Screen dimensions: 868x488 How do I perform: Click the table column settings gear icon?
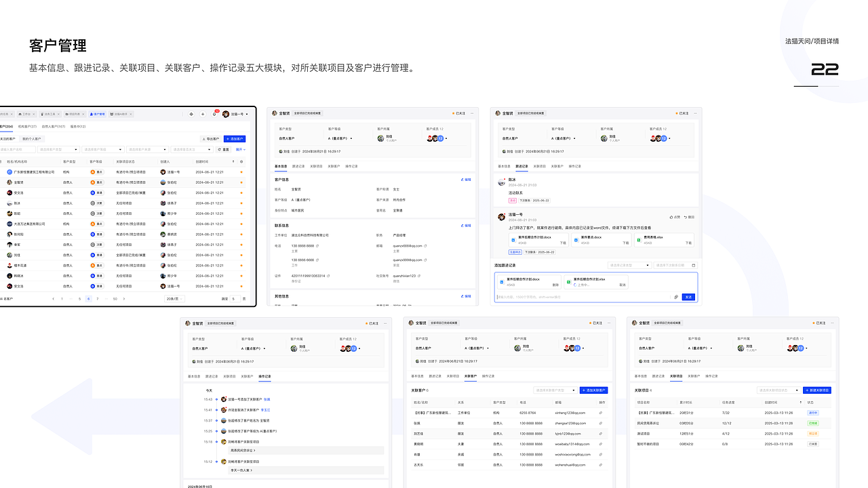pos(241,162)
